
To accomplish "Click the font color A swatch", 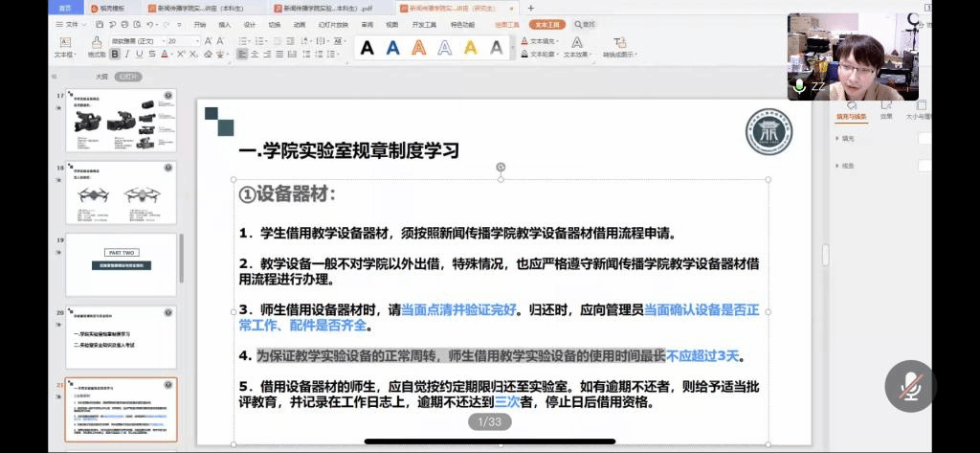I will click(x=165, y=55).
